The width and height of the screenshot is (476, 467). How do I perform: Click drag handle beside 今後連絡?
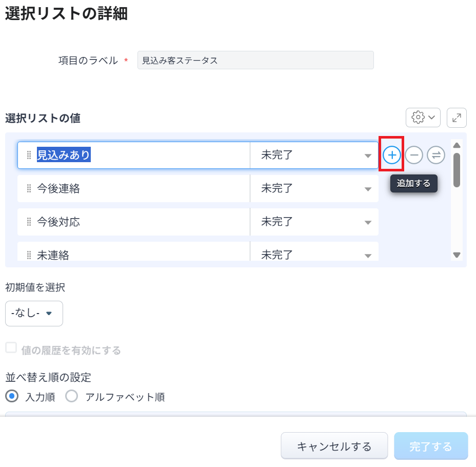point(29,189)
